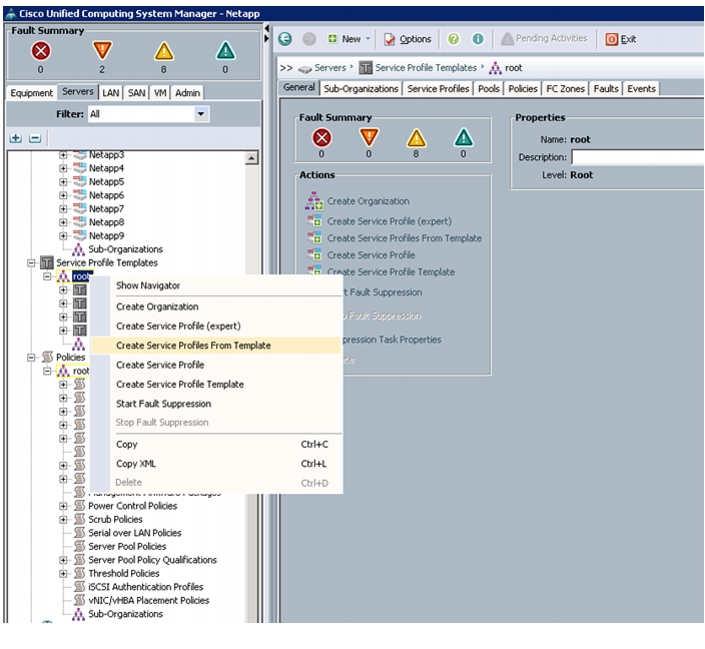Expand Power Control Policies node
The height and width of the screenshot is (649, 705).
click(63, 506)
